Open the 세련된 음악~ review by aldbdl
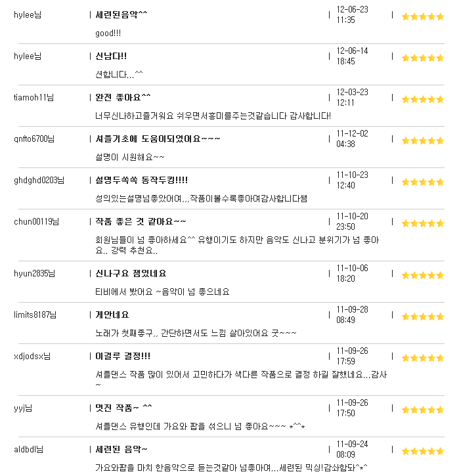Viewport: 459px width, 476px height. click(121, 449)
